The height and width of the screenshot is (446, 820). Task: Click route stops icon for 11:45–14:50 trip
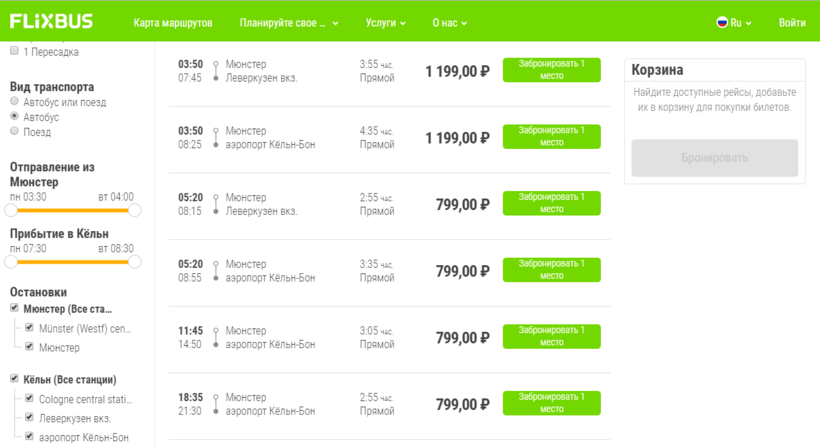216,337
